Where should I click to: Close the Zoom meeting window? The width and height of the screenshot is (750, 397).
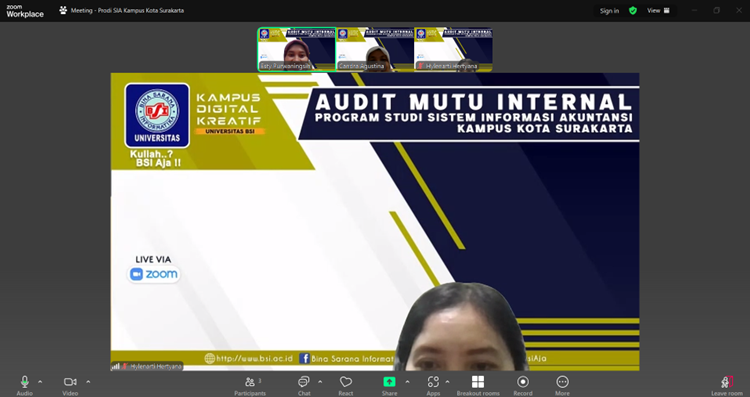(x=739, y=11)
